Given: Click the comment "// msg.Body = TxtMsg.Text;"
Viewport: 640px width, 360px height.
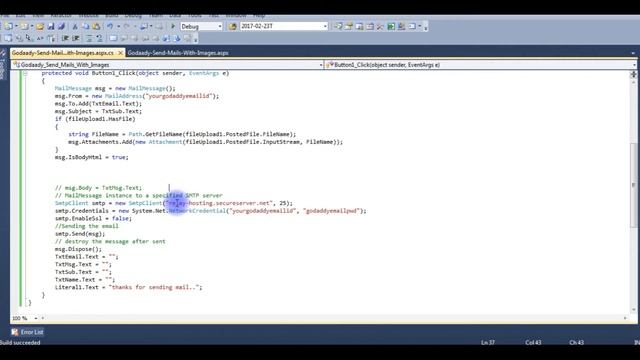Looking at the screenshot, I should click(98, 188).
